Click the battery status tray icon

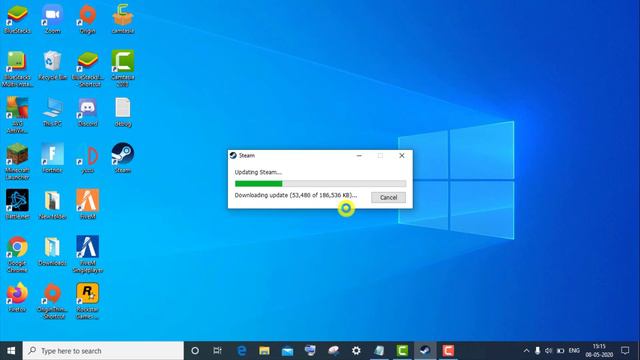pyautogui.click(x=560, y=351)
